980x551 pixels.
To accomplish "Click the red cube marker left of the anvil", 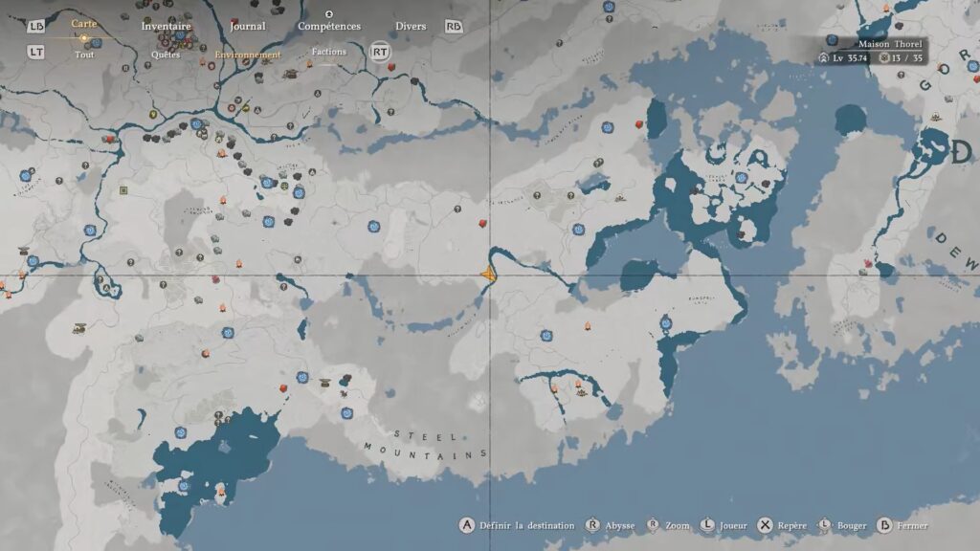I will click(283, 388).
